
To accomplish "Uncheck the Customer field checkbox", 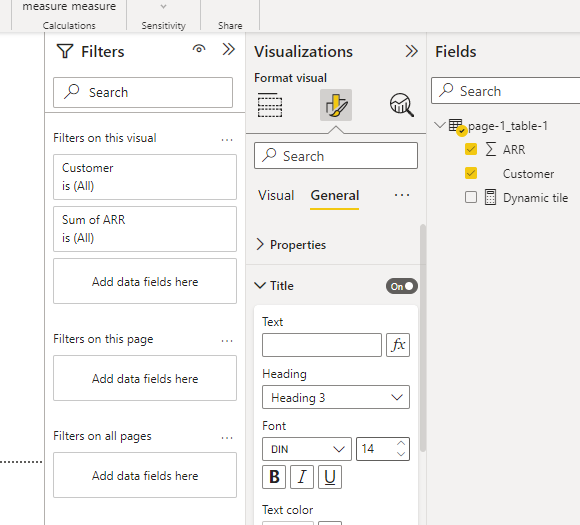I will (x=471, y=173).
